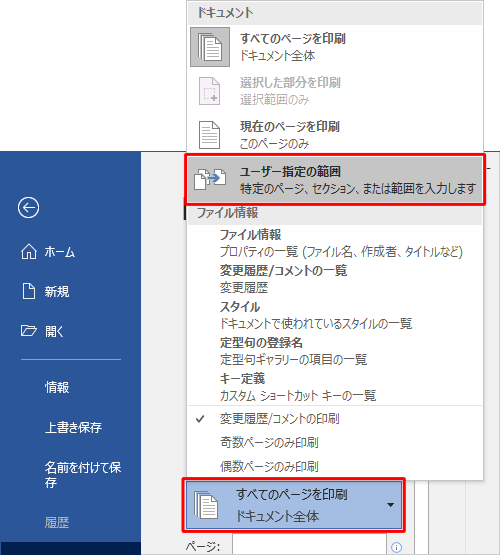Select 変更履歴/コメントの一覧 option
Image resolution: width=500 pixels, height=555 pixels.
[334, 279]
